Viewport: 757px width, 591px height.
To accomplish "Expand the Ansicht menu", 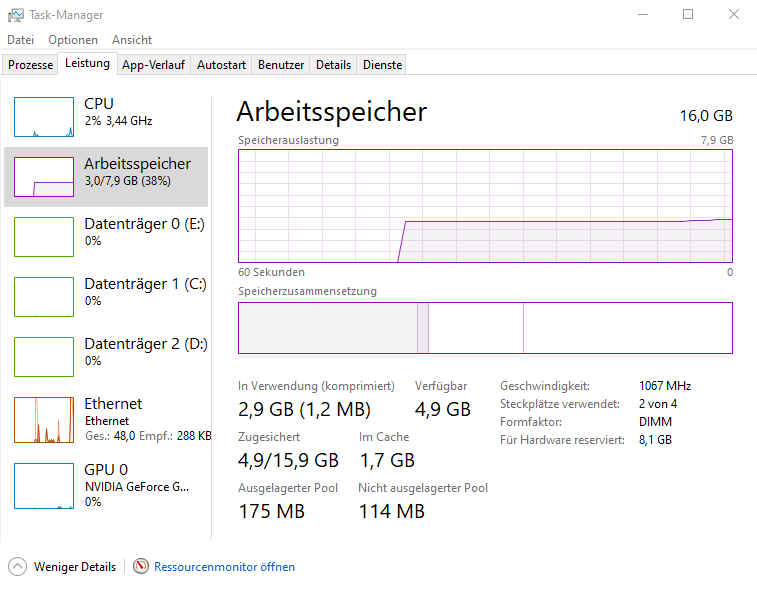I will coord(132,40).
